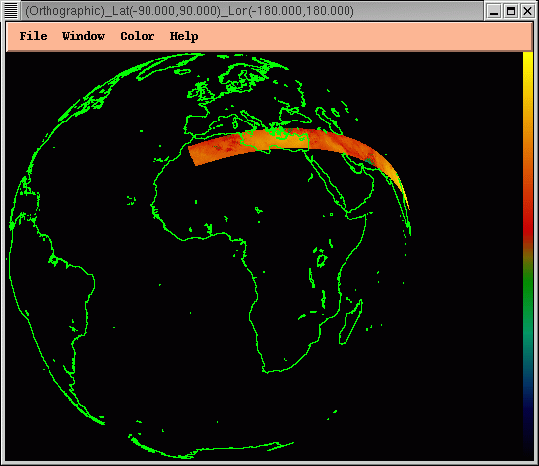Click the window title bar text
The width and height of the screenshot is (539, 466).
[189, 11]
